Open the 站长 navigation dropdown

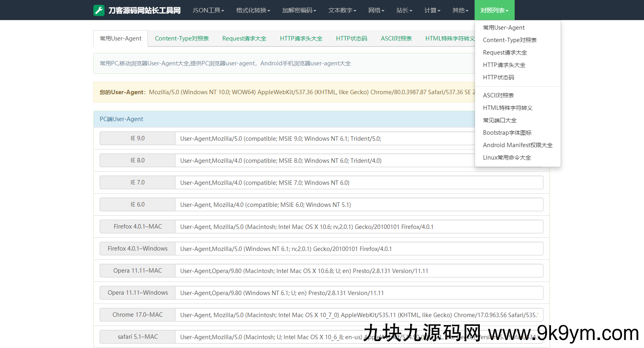pos(404,10)
